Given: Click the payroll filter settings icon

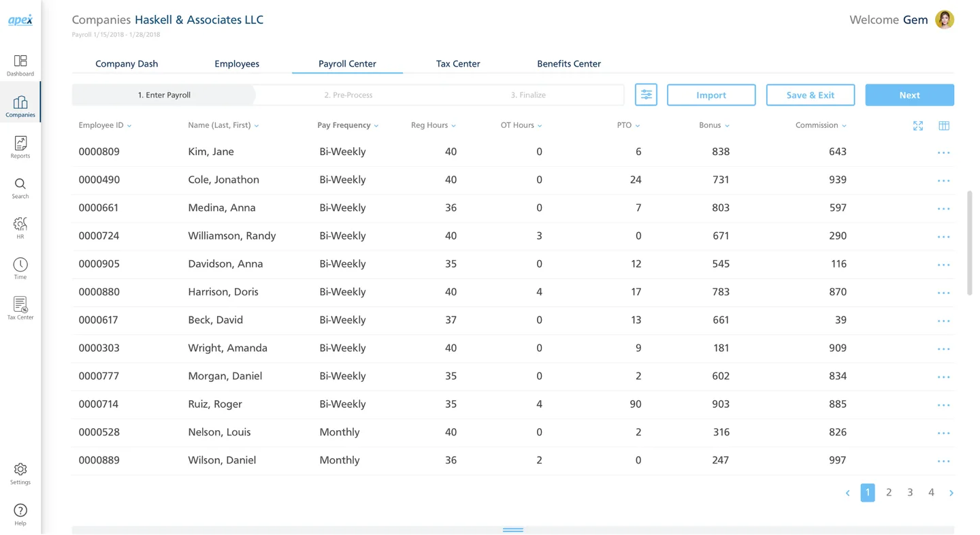Looking at the screenshot, I should pyautogui.click(x=645, y=95).
